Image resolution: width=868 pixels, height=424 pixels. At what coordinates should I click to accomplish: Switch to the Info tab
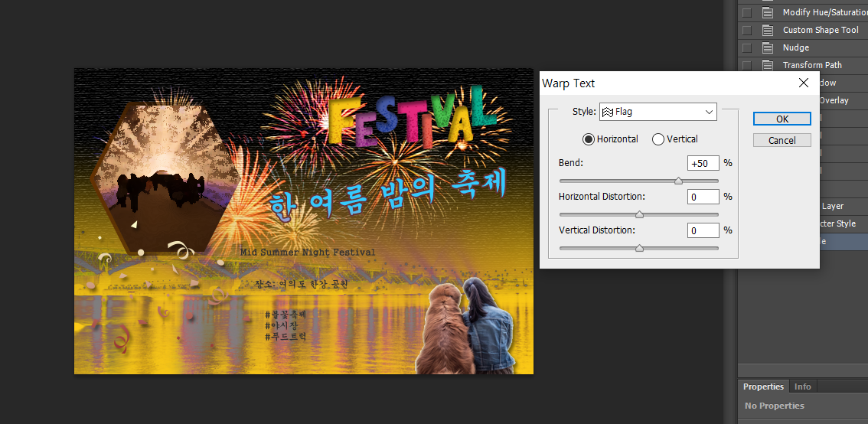point(802,386)
